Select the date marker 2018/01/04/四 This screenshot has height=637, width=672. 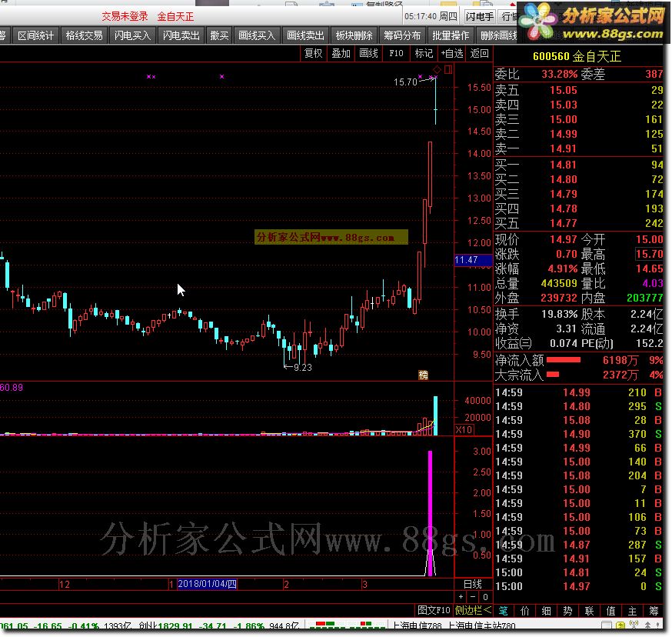click(207, 584)
